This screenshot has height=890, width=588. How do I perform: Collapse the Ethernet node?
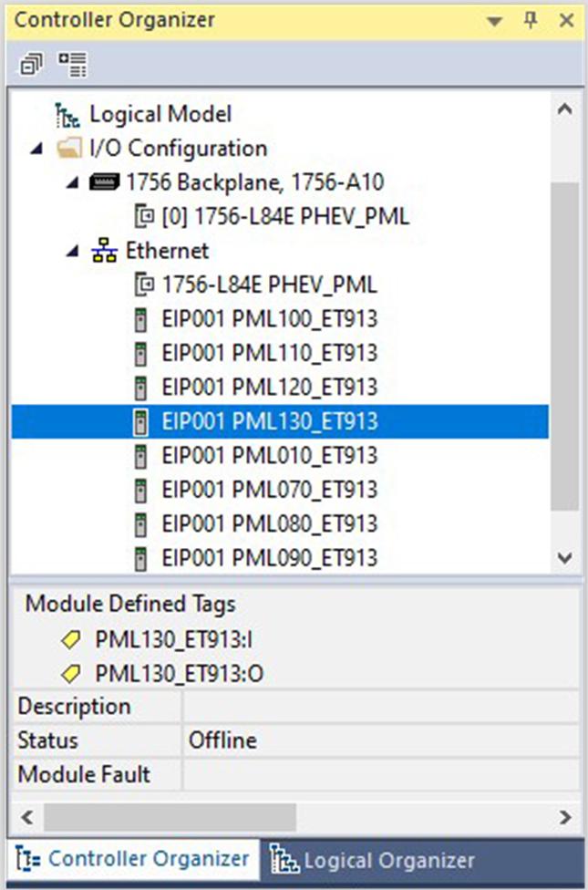point(72,251)
